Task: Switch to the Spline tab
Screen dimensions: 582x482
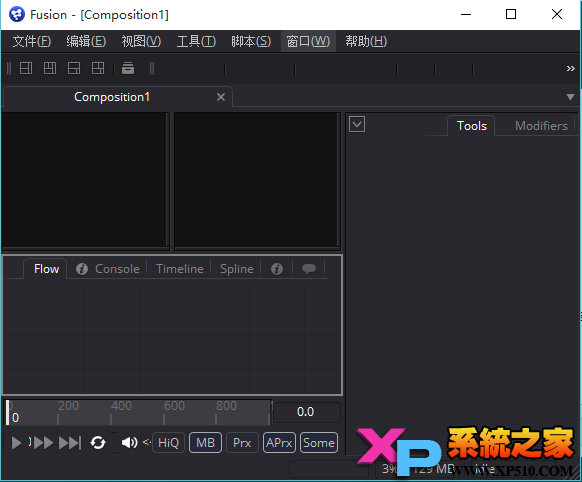Action: [236, 269]
